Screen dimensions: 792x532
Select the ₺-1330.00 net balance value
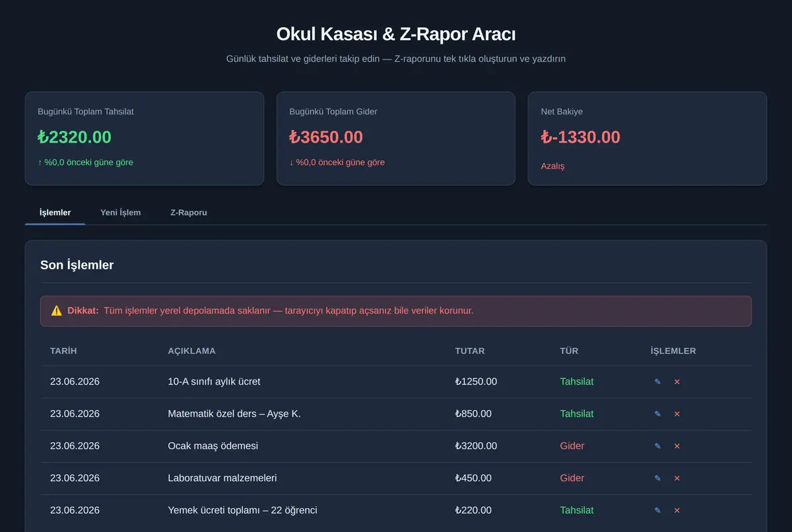(581, 137)
